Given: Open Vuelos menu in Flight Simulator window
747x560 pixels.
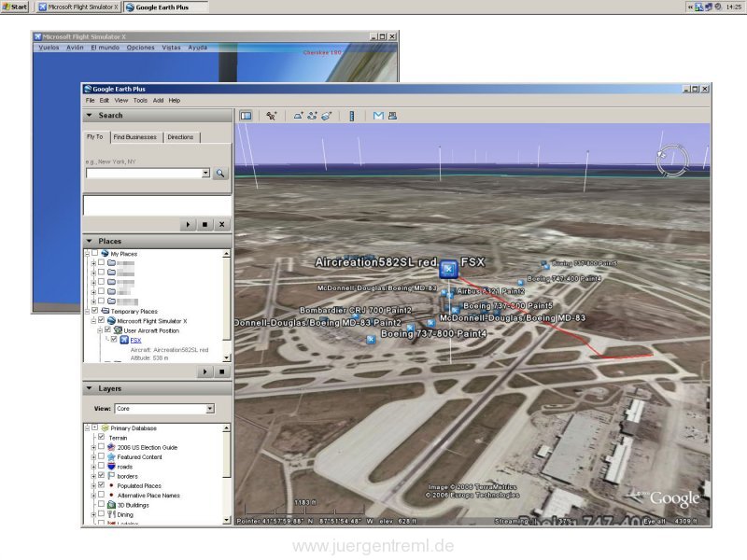Looking at the screenshot, I should pos(49,48).
